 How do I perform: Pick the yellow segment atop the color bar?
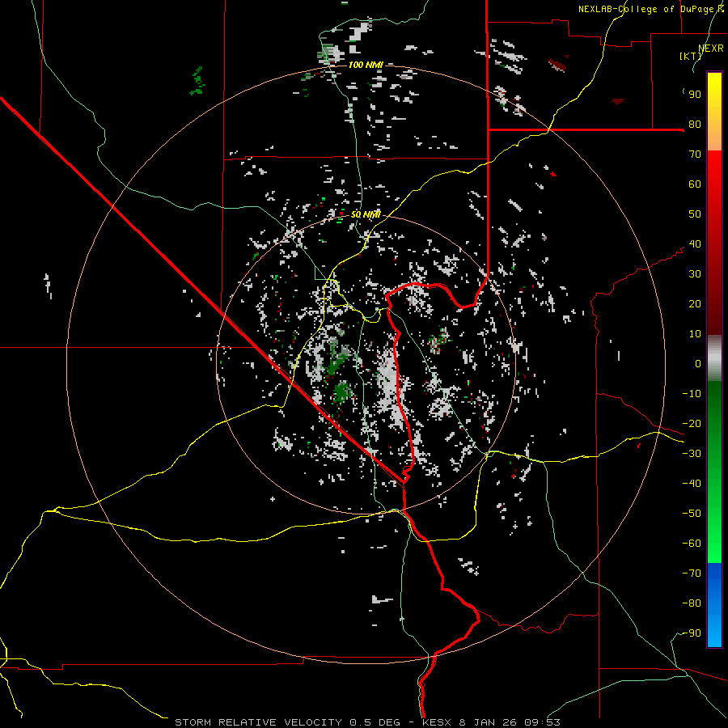click(714, 112)
